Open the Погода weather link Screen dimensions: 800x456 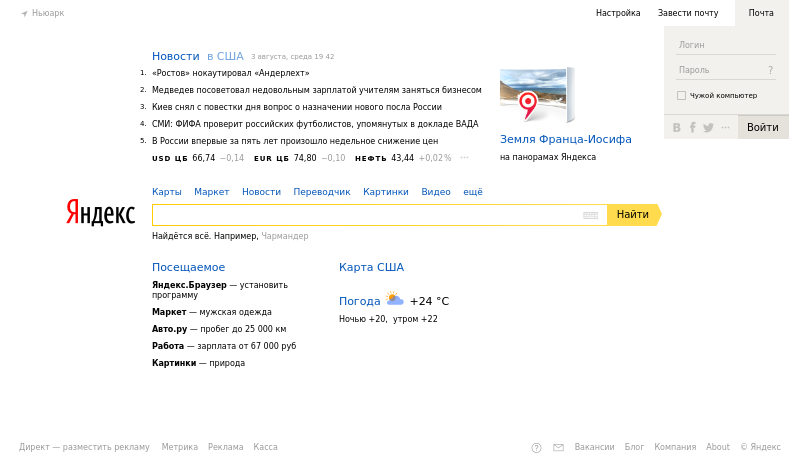tap(360, 301)
